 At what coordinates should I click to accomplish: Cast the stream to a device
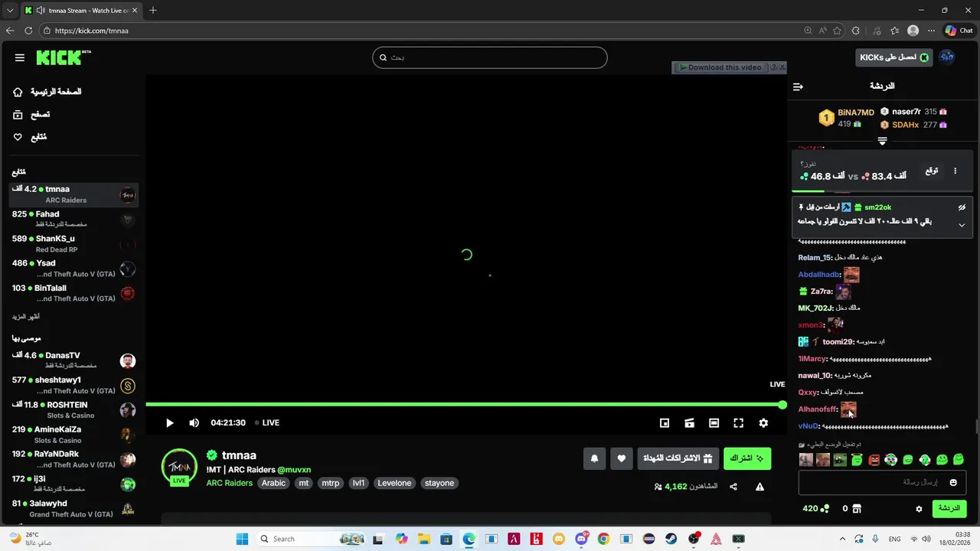tap(689, 422)
